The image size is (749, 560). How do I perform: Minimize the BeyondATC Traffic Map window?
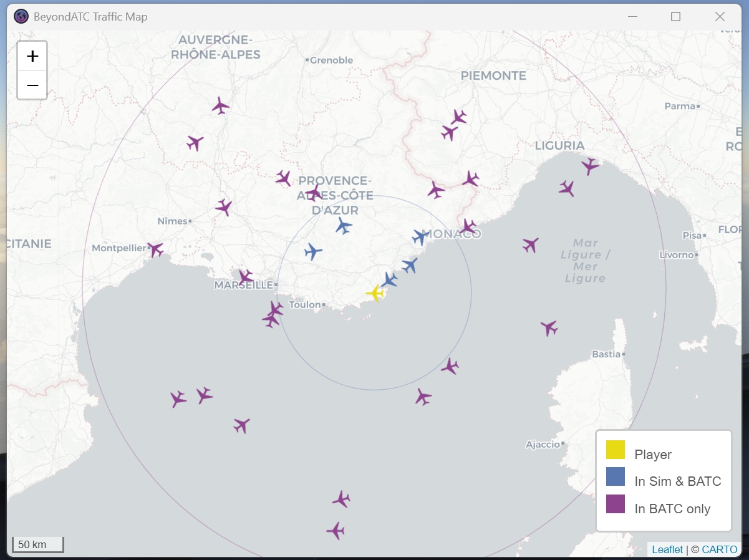pyautogui.click(x=632, y=17)
